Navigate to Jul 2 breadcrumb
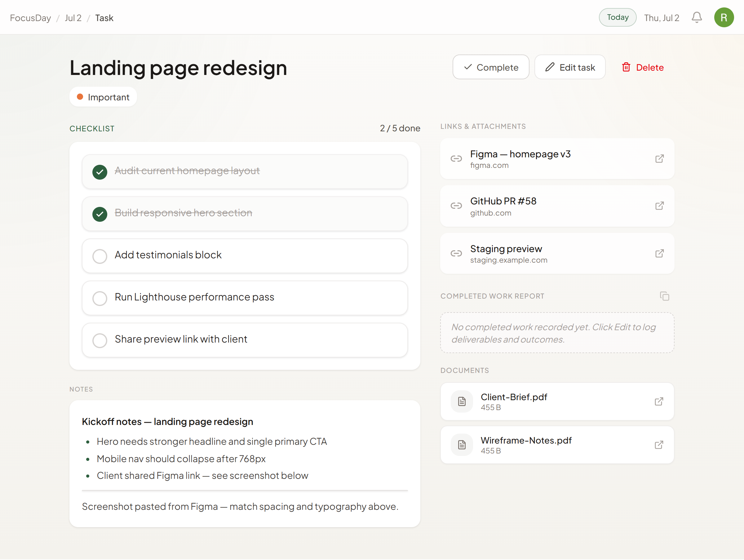This screenshot has width=744, height=560. (x=73, y=18)
